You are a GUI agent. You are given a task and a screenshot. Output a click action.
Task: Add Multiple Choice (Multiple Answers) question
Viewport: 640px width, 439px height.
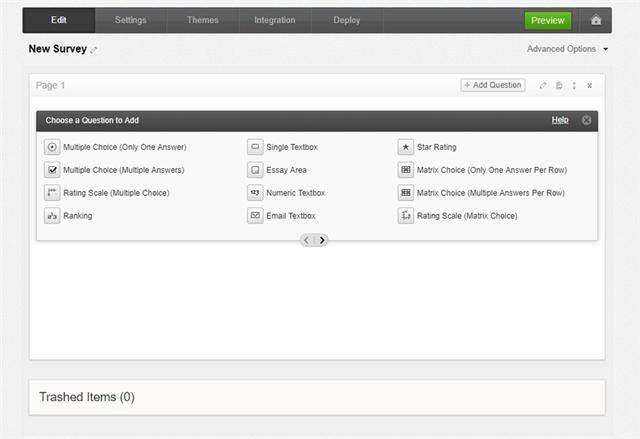click(123, 170)
